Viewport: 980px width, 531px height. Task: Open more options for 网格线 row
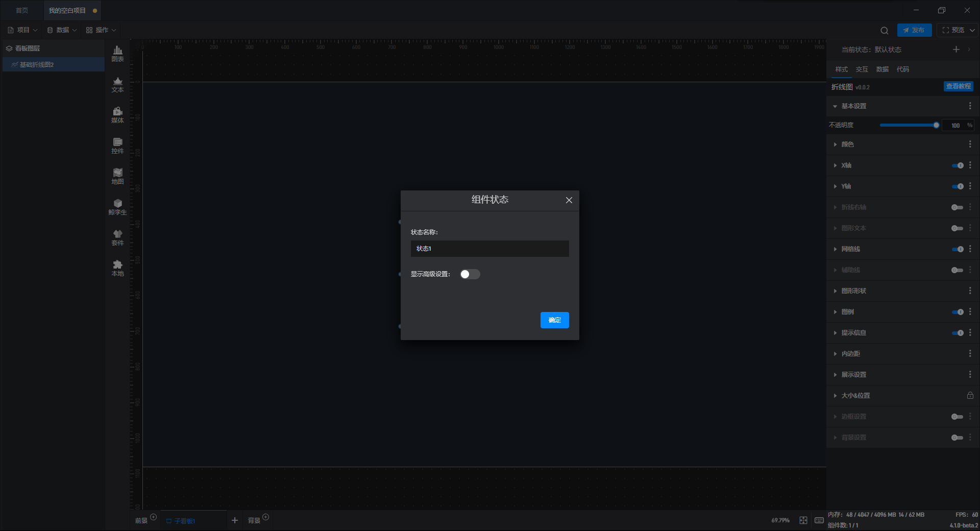(970, 249)
